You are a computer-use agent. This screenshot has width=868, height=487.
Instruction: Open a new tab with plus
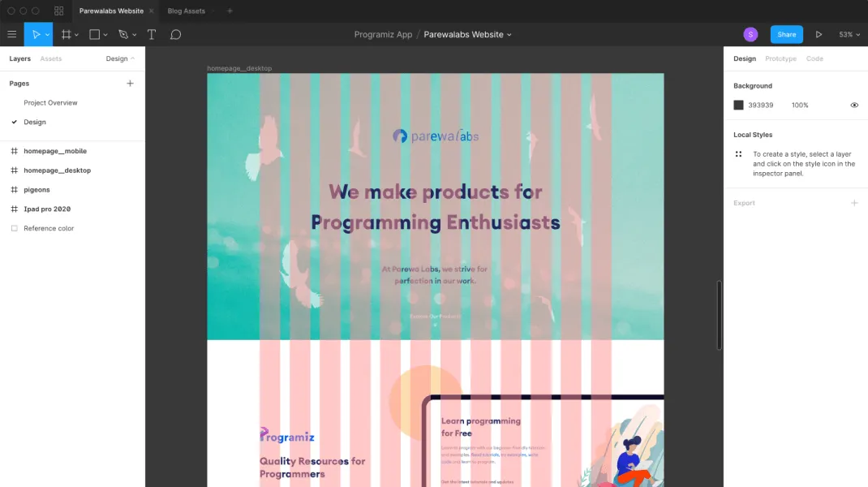tap(230, 11)
